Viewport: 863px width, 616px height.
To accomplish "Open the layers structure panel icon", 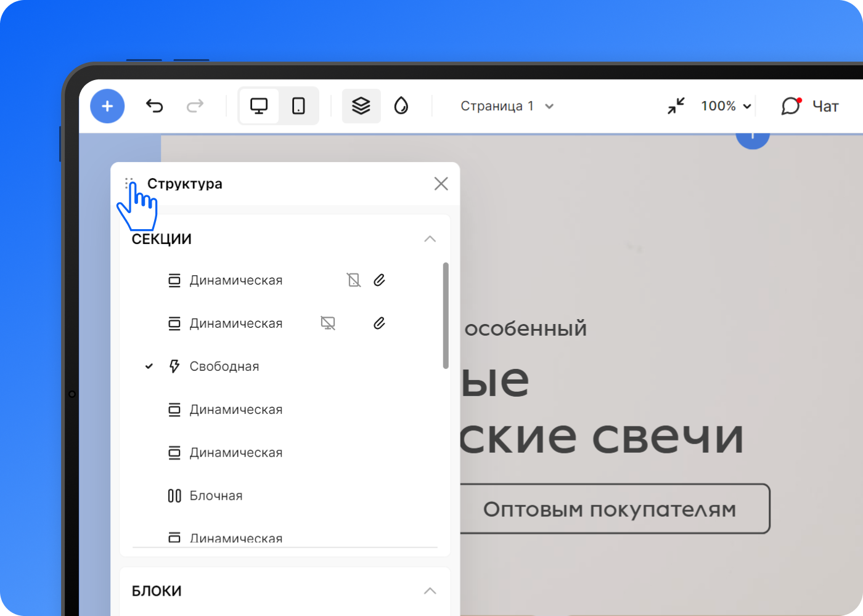I will point(361,106).
